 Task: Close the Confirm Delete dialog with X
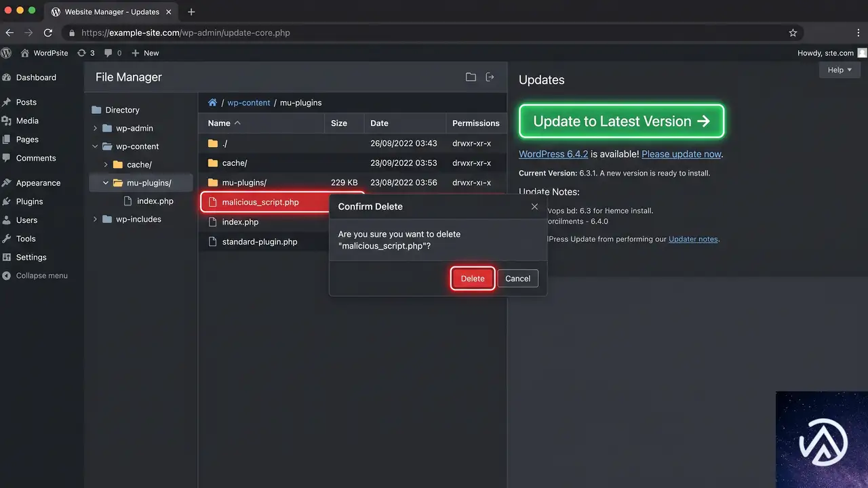534,207
